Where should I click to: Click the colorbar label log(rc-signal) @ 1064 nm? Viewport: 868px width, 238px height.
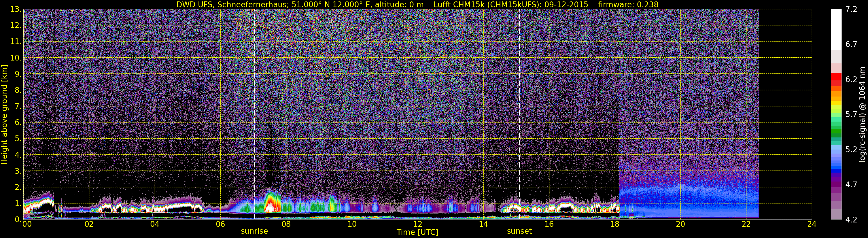[x=862, y=114]
